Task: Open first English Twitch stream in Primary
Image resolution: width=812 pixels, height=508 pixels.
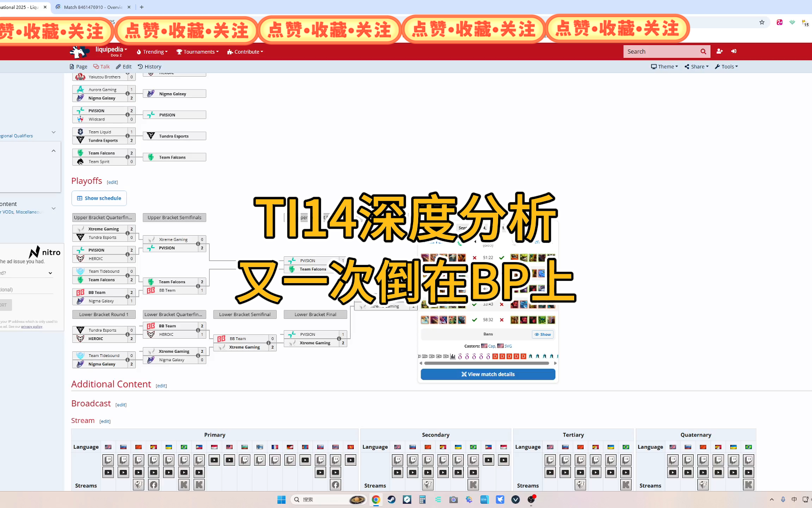Action: click(108, 460)
